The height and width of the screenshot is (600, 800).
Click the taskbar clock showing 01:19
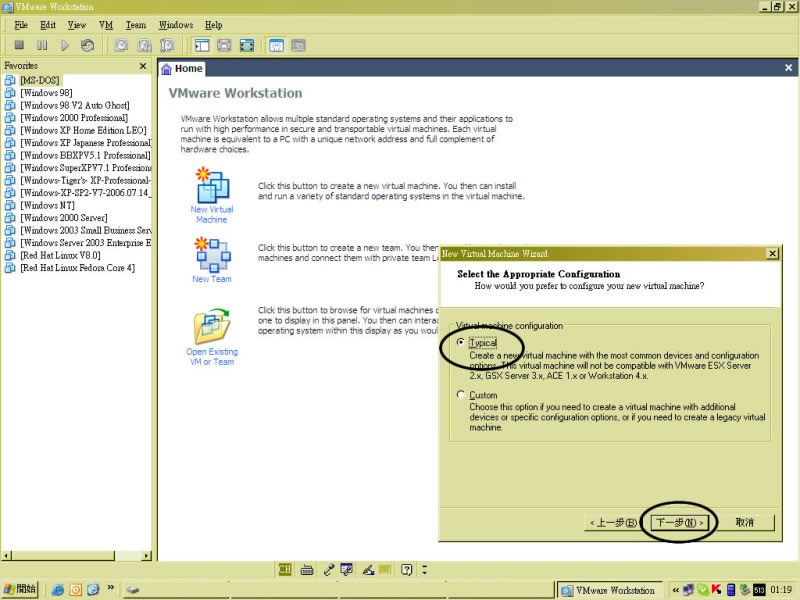click(781, 590)
